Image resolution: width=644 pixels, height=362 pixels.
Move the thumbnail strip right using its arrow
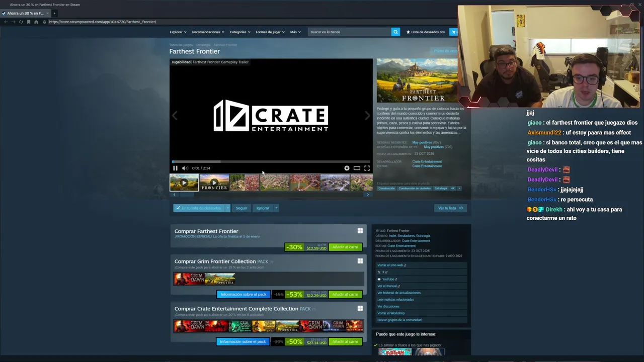coord(368,195)
